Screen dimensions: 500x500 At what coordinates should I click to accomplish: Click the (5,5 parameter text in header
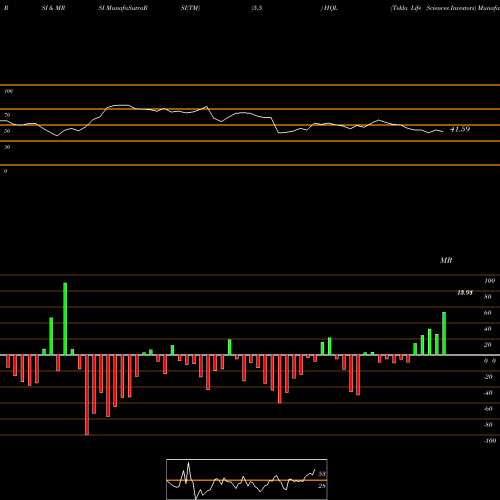[257, 8]
